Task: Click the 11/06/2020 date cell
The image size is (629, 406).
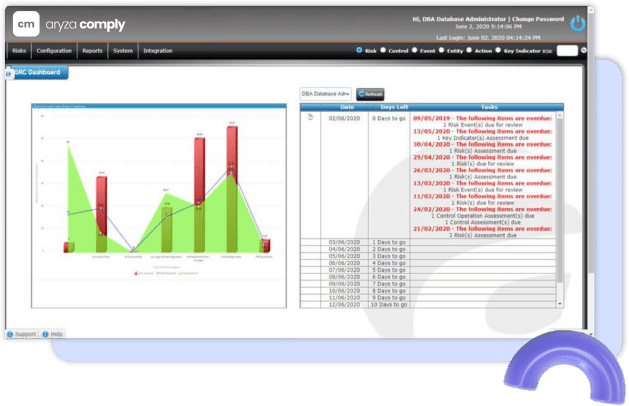Action: pyautogui.click(x=344, y=298)
